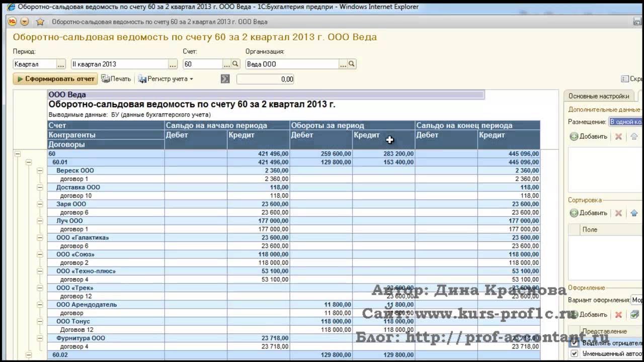This screenshot has height=362, width=644.
Task: Open the navigation history arrow button
Action: tap(25, 22)
